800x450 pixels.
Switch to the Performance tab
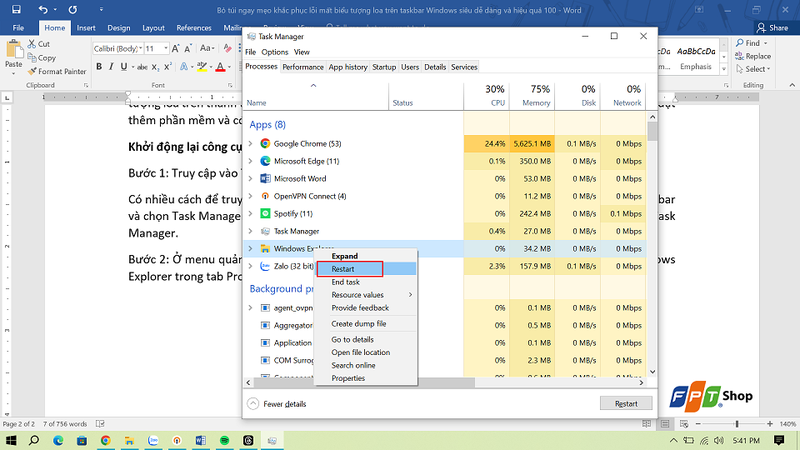point(303,67)
